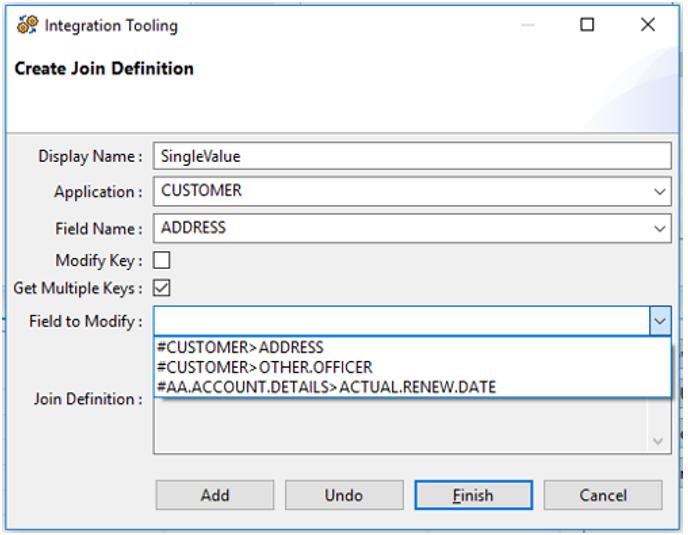Screen dimensions: 688x535
Task: Cancel the join definition dialog
Action: 603,495
